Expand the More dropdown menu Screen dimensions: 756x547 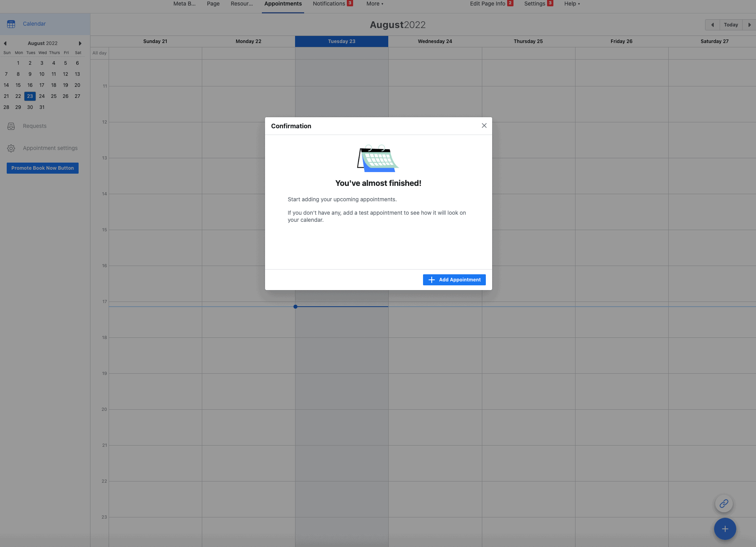(374, 4)
